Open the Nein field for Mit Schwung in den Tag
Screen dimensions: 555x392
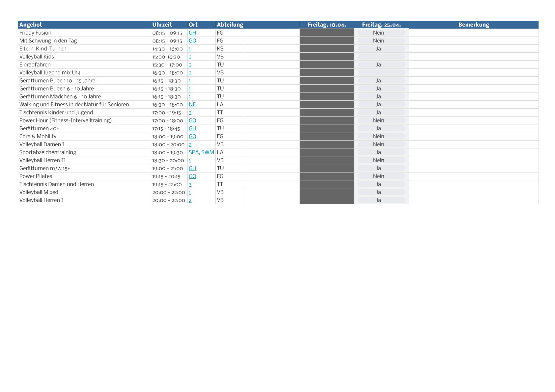[x=381, y=41]
